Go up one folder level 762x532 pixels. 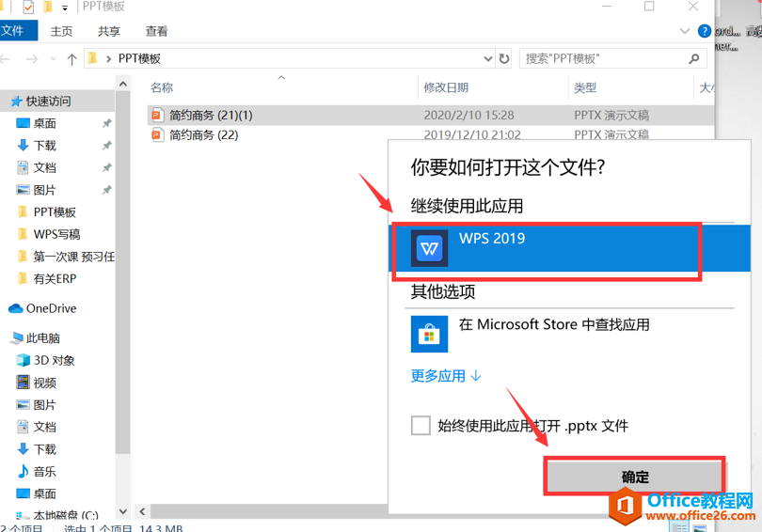coord(71,59)
